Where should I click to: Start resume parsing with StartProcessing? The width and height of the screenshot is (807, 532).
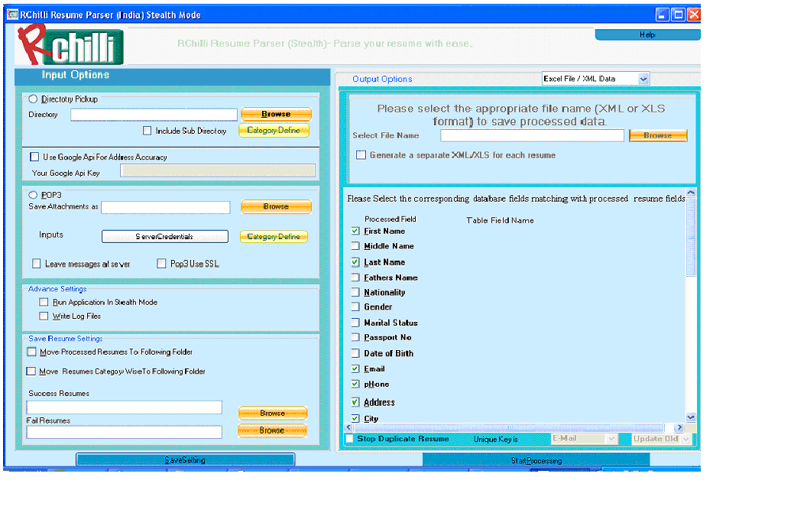click(x=536, y=460)
